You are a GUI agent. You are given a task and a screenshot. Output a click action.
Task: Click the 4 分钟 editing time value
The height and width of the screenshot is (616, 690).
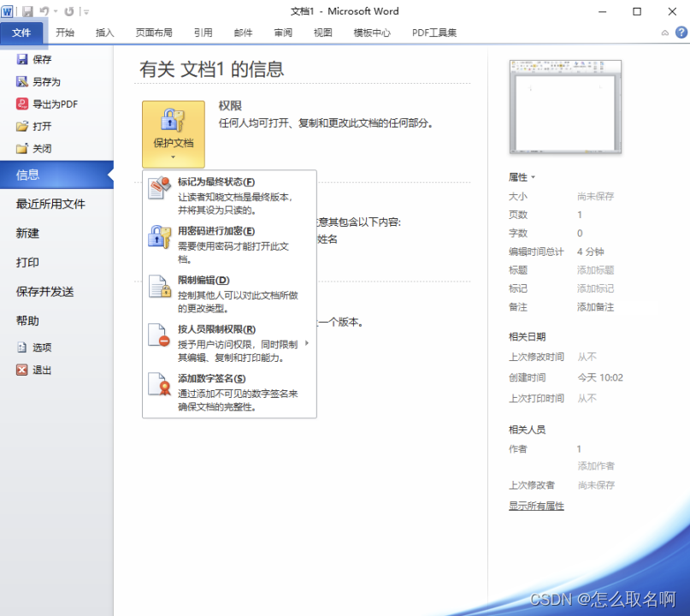(591, 252)
